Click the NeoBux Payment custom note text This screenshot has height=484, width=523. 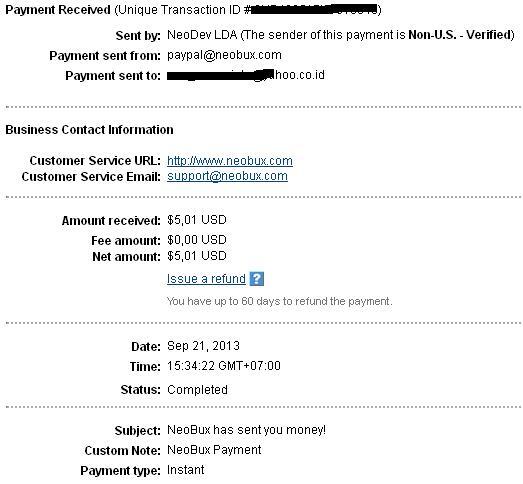(214, 450)
